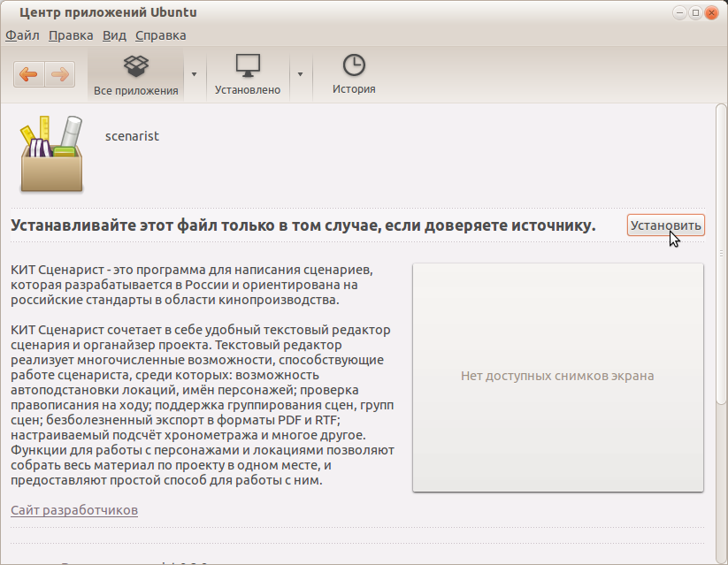Expand the Все приложения dropdown arrow

194,74
